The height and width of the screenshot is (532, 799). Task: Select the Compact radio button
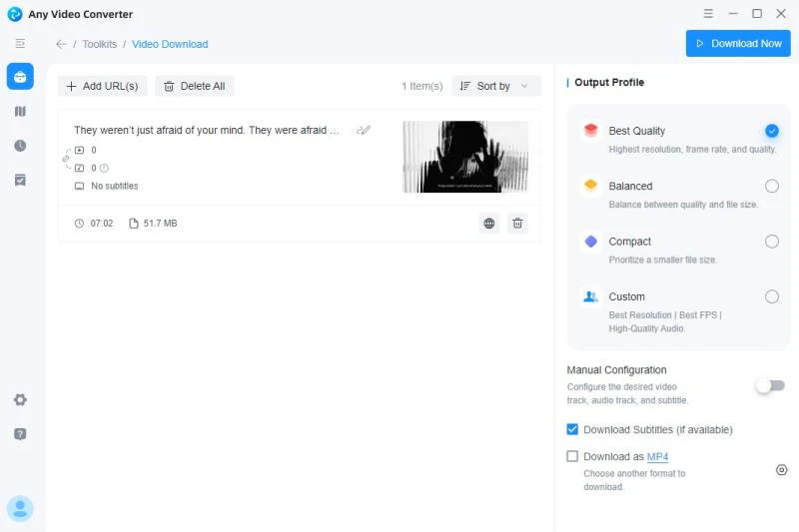tap(771, 242)
